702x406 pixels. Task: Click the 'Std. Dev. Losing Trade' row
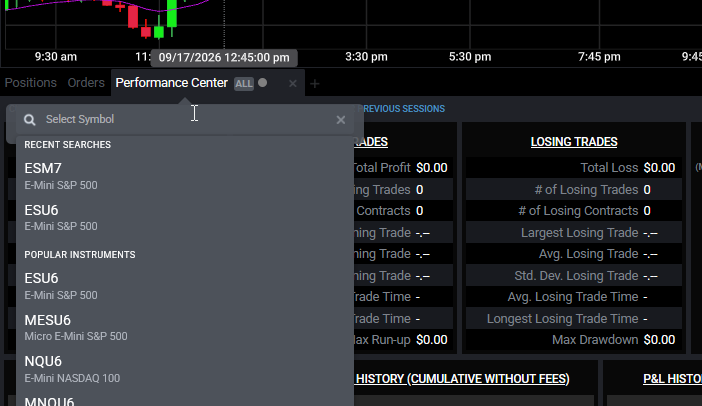(574, 275)
